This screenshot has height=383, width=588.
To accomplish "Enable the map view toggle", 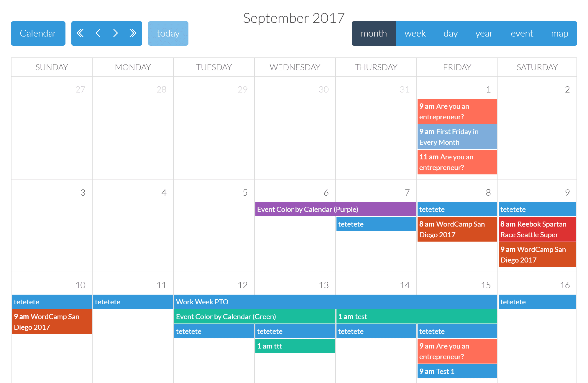I will [x=559, y=33].
